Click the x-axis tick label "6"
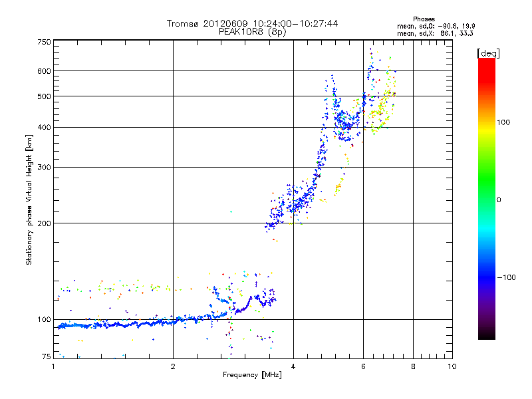Screen dimensions: 532x399 click(363, 366)
